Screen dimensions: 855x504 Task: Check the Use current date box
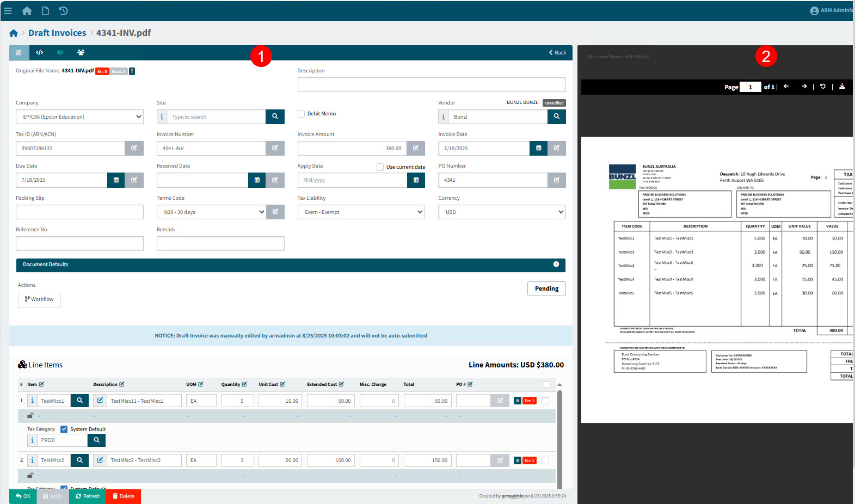coord(380,167)
